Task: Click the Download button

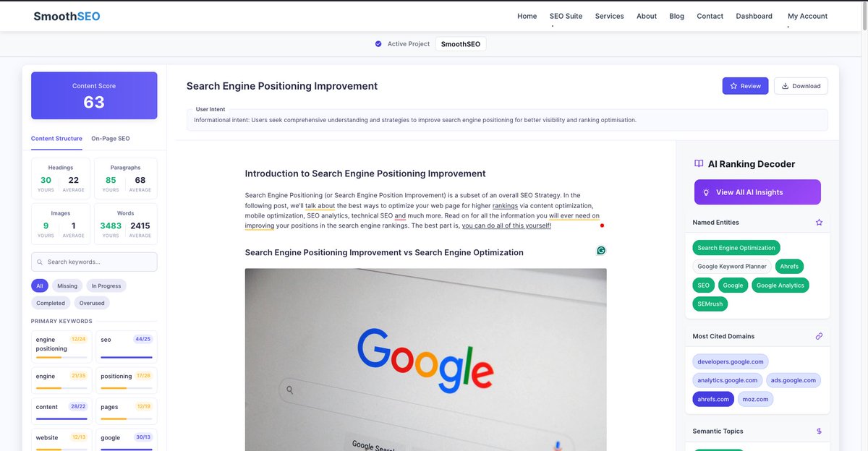Action: pyautogui.click(x=801, y=86)
